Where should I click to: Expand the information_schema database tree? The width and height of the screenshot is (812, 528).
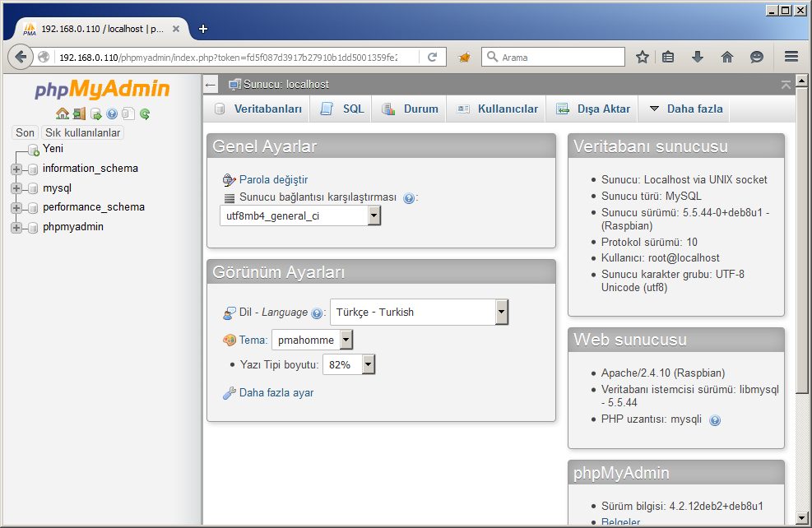[x=16, y=169]
